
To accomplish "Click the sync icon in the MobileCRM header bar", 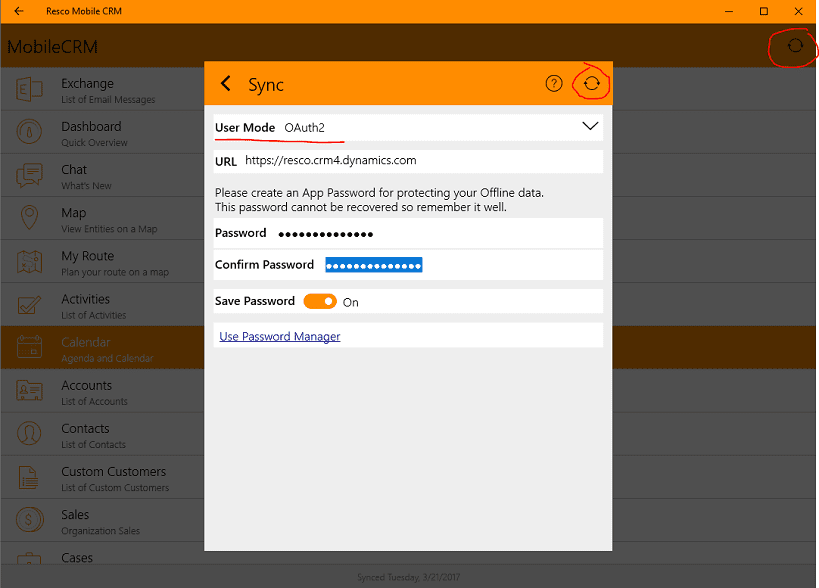I will coord(795,46).
